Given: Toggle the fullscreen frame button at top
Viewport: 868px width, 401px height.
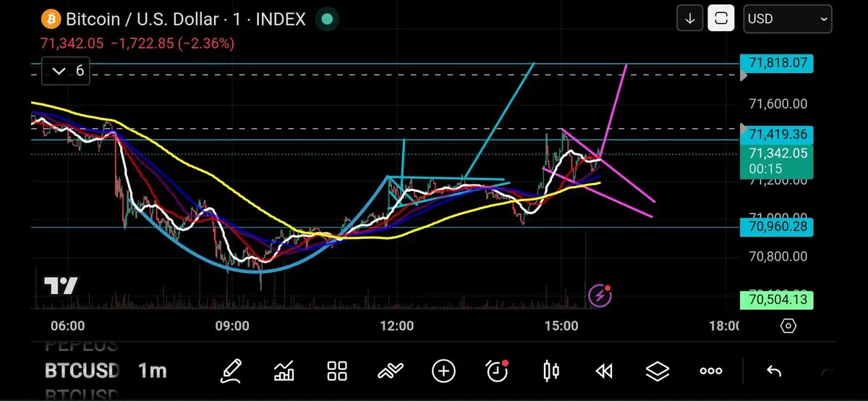Looking at the screenshot, I should point(720,19).
